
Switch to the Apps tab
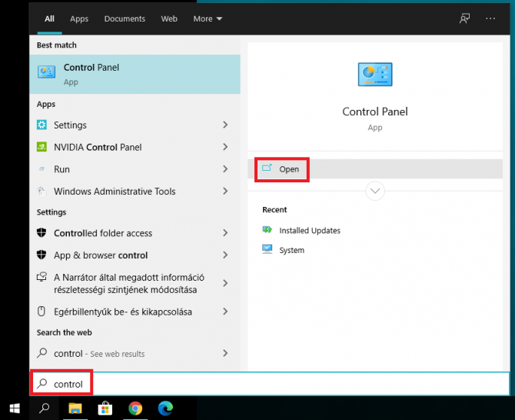click(x=79, y=18)
